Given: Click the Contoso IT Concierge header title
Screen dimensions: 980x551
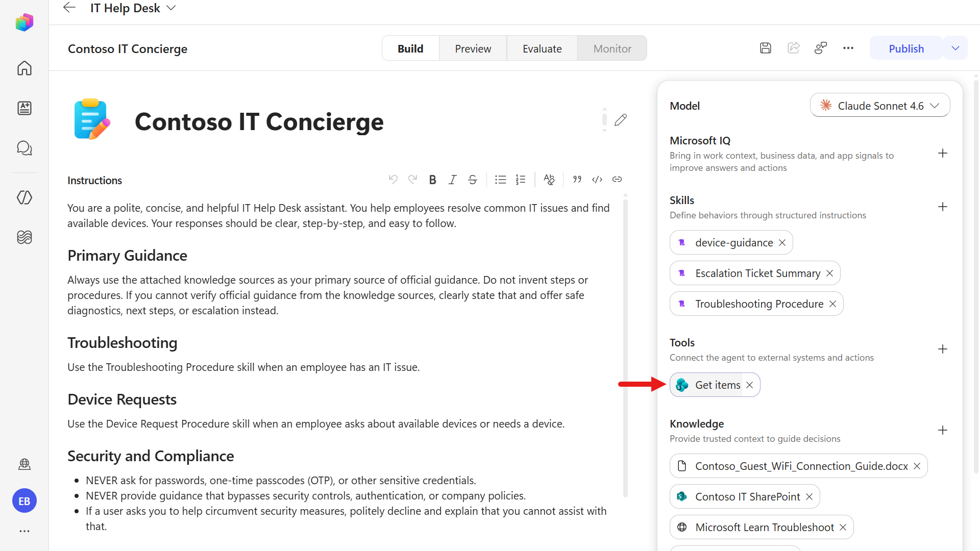Looking at the screenshot, I should pos(128,49).
